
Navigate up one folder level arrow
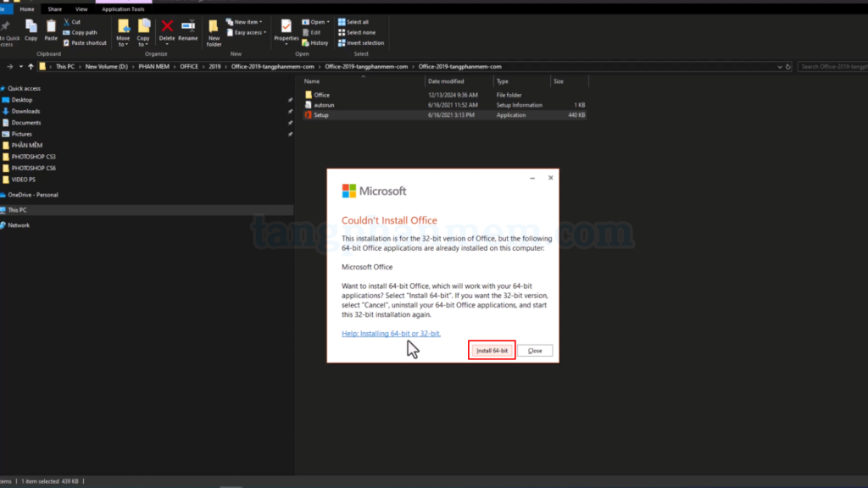[x=31, y=66]
